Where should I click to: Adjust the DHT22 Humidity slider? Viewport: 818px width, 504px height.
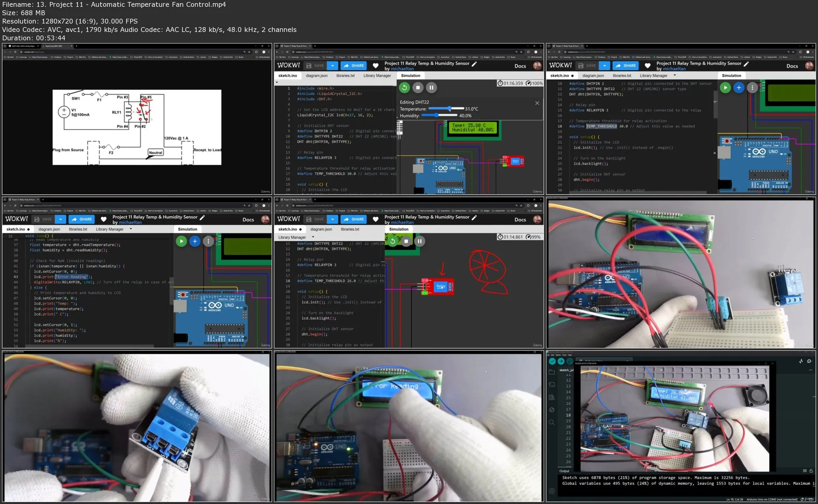tap(439, 115)
